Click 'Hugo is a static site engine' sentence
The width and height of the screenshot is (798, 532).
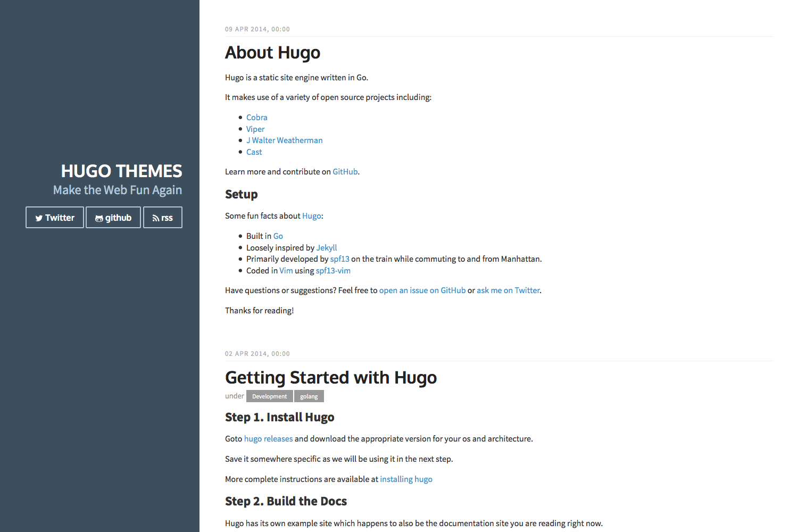click(296, 78)
